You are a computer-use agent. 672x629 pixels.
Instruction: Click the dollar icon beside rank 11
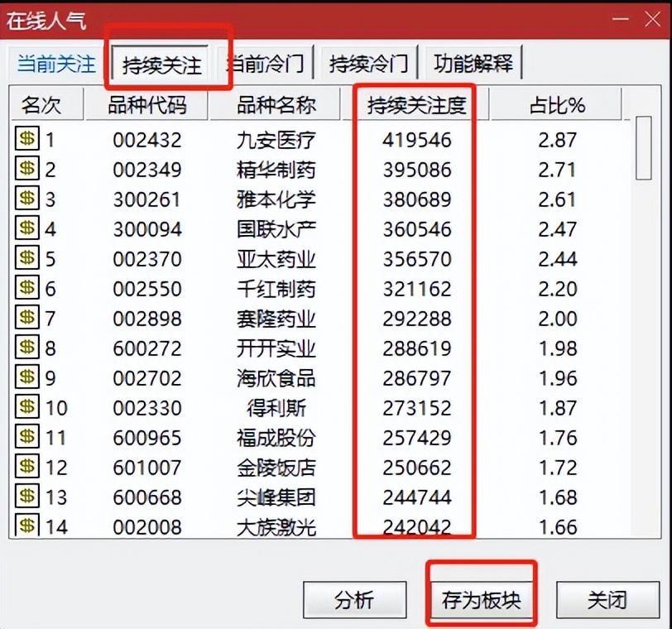pos(27,438)
